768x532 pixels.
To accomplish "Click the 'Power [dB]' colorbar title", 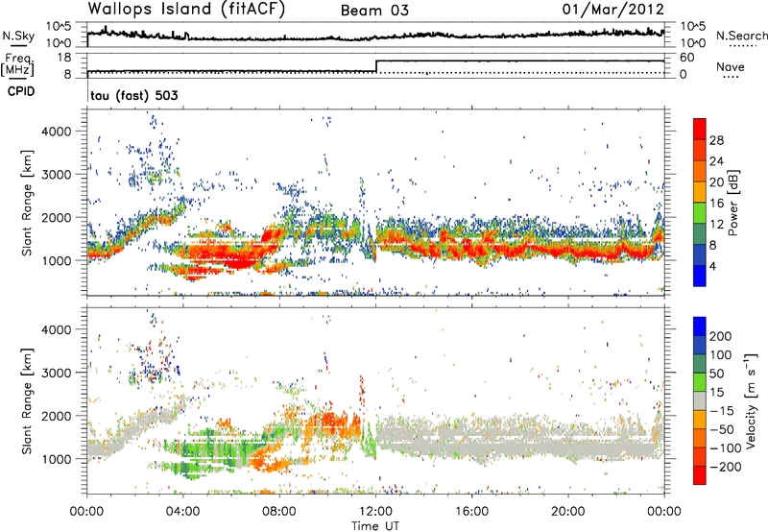I will click(x=732, y=203).
